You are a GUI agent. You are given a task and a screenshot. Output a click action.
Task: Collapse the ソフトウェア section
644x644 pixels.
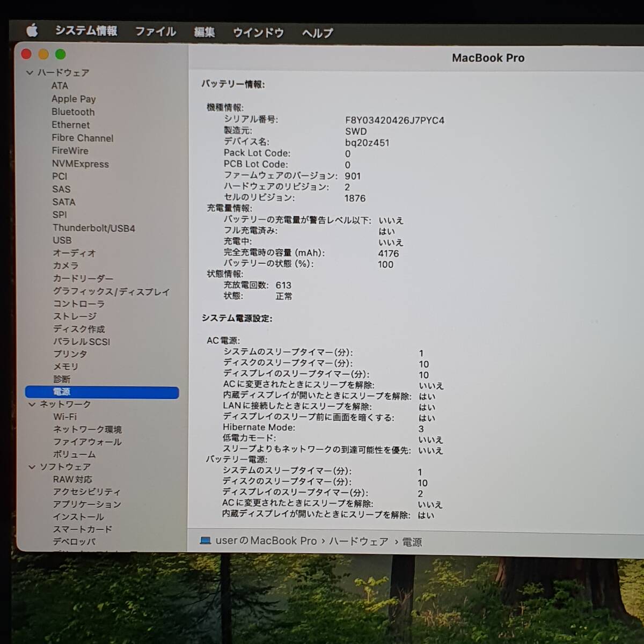point(32,467)
